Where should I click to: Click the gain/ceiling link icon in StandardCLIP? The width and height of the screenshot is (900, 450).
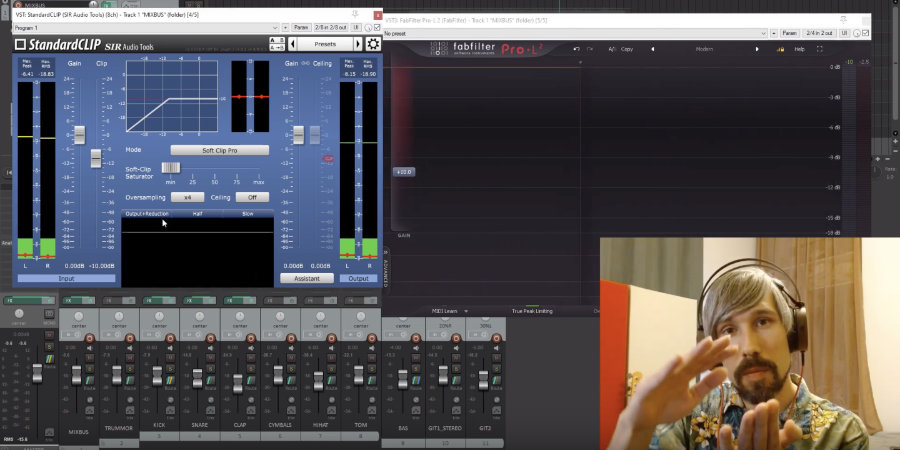[306, 64]
